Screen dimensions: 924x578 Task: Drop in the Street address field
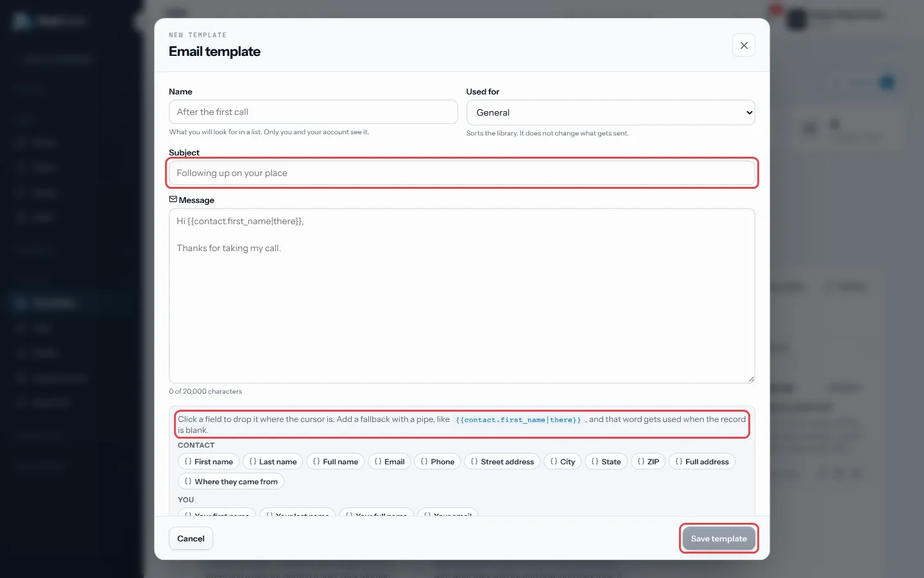coord(502,462)
